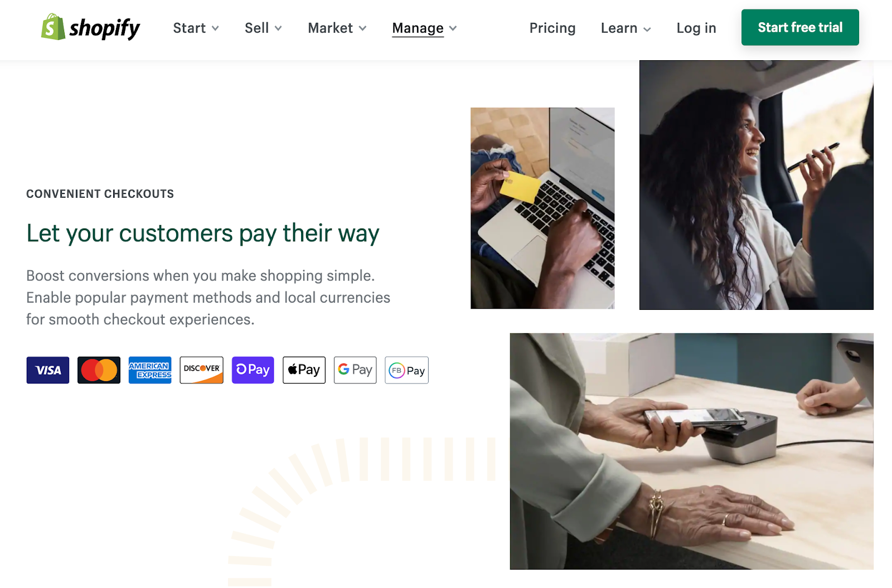Select the Google Pay icon
This screenshot has height=588, width=892.
click(355, 370)
